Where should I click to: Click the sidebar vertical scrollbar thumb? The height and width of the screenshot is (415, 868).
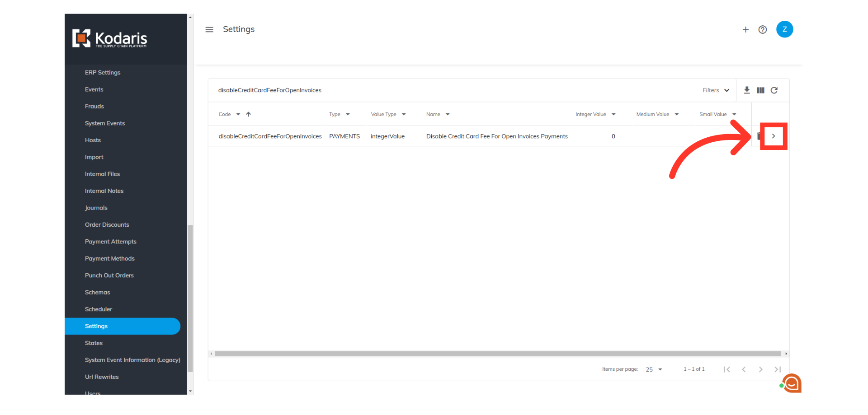(190, 298)
